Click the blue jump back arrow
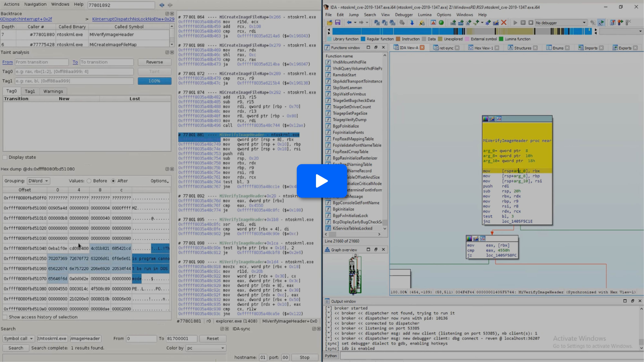The height and width of the screenshot is (362, 644). click(x=349, y=23)
